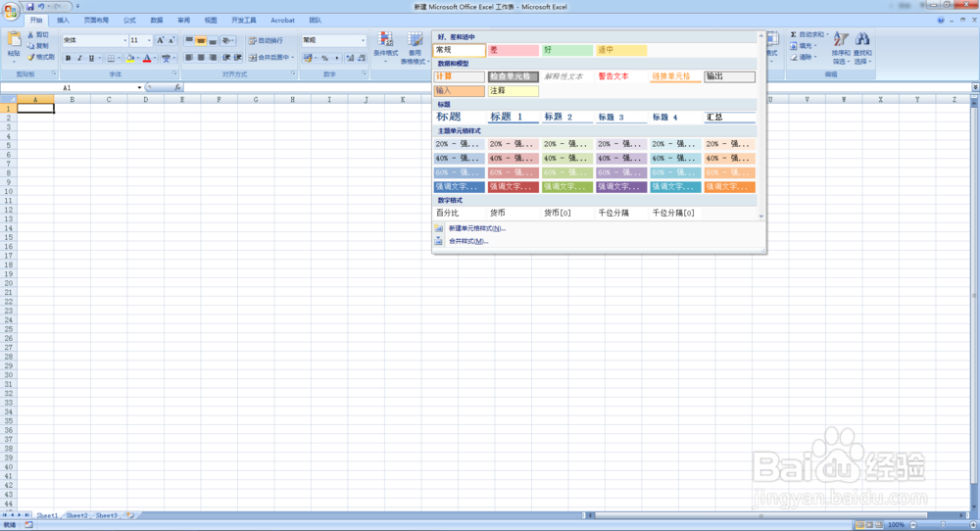Switch to Page Layout view in status bar
The height and width of the screenshot is (531, 980).
(x=869, y=525)
